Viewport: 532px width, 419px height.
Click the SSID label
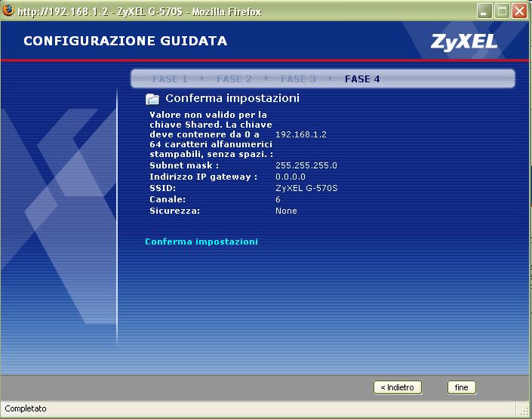pos(162,188)
